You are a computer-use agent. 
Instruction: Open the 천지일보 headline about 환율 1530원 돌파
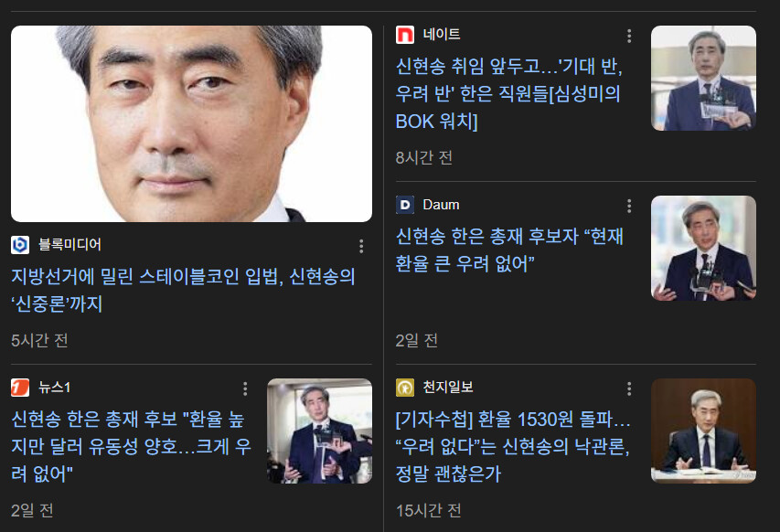[513, 446]
